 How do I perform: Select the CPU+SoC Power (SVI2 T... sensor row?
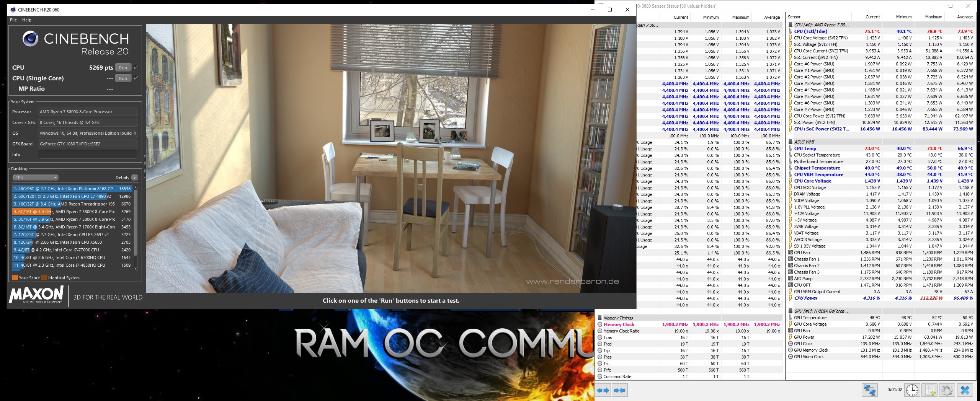tap(881, 129)
